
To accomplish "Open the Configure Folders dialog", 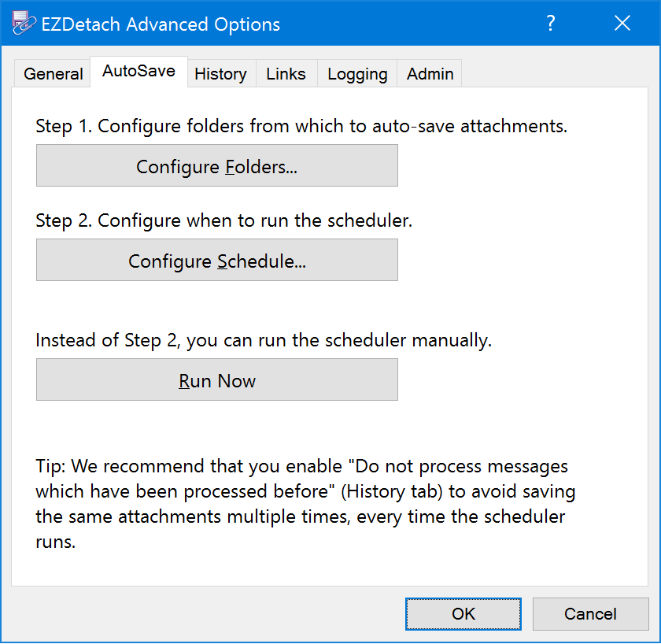I will (217, 166).
